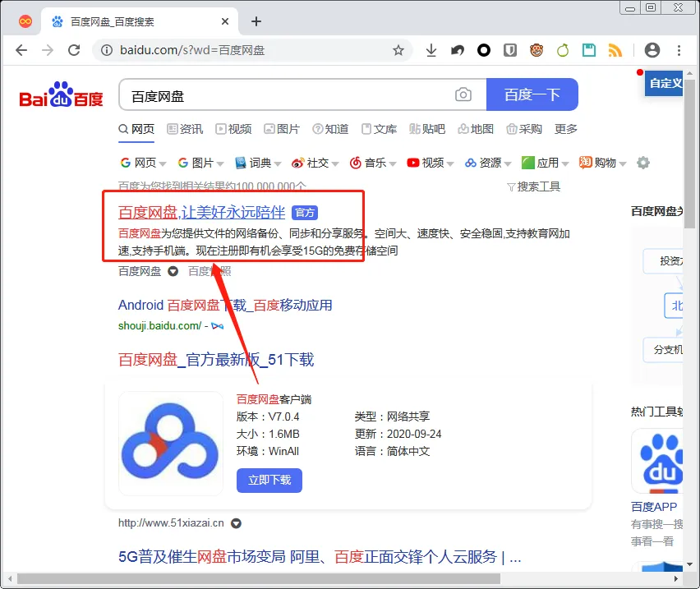Close the 百度网盘_百度搜索 tab
This screenshot has height=589, width=700.
[225, 21]
